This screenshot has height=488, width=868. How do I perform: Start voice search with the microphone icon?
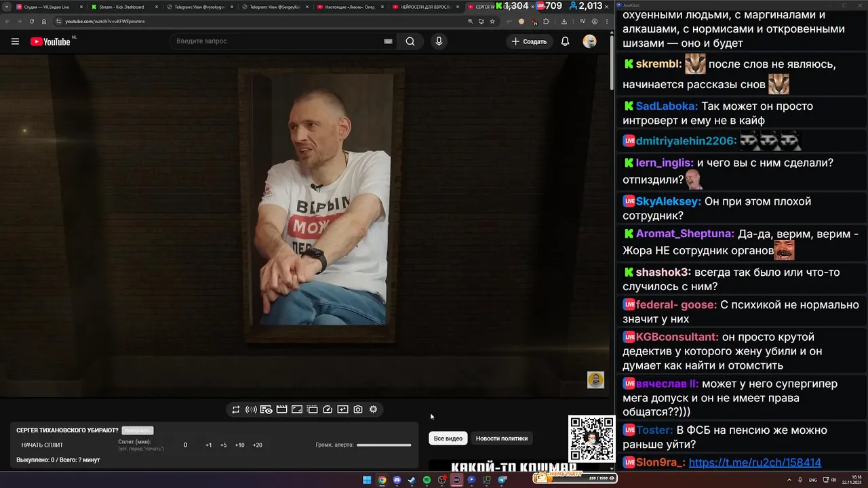pyautogui.click(x=439, y=41)
